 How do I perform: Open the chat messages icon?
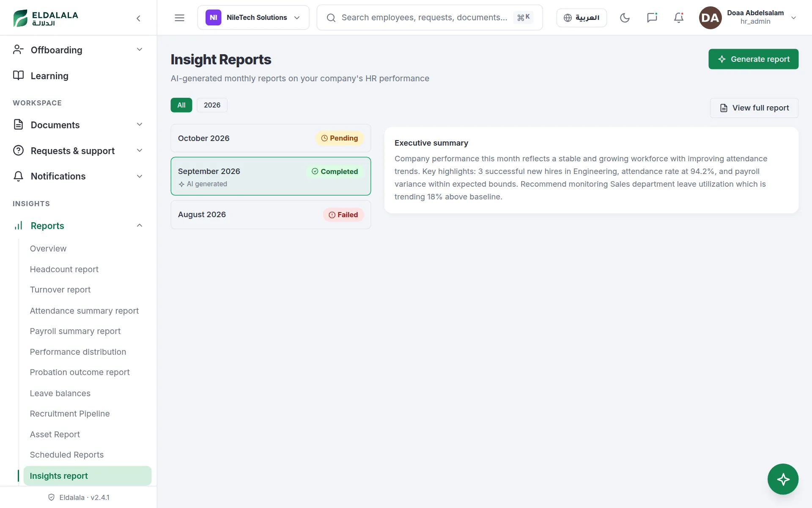click(652, 18)
